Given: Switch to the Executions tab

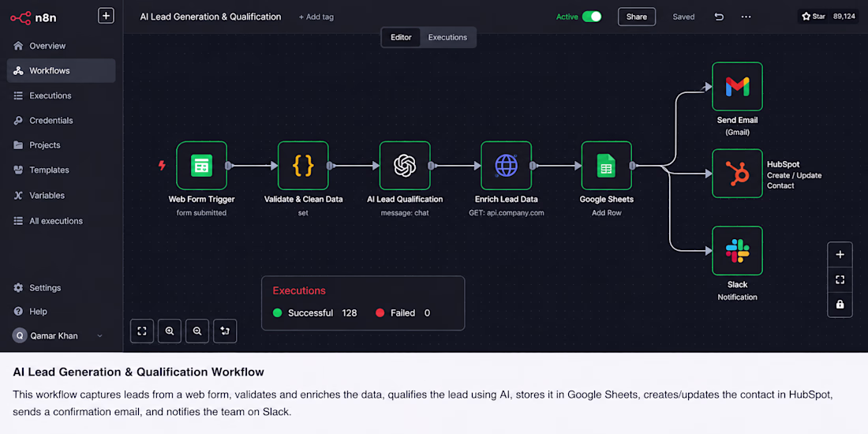Looking at the screenshot, I should pos(447,38).
